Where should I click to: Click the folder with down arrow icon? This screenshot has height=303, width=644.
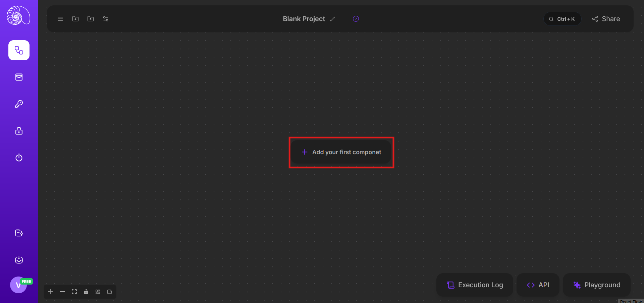pos(75,19)
